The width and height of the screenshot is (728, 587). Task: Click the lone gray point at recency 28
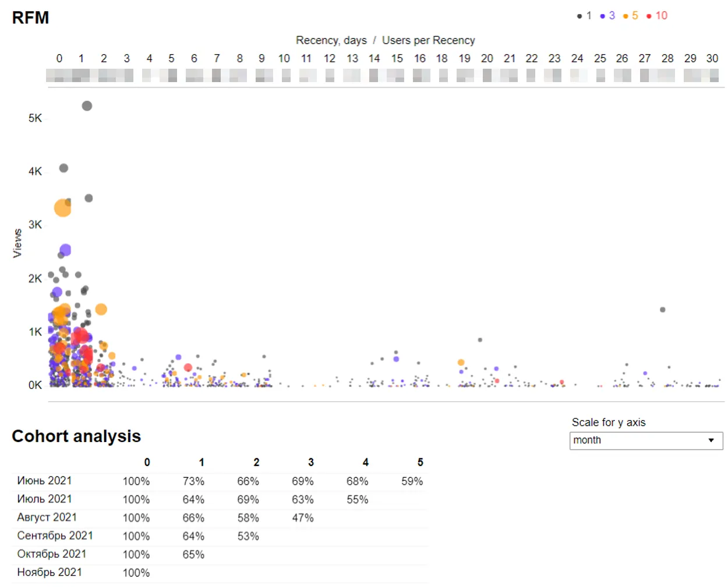[x=662, y=310]
